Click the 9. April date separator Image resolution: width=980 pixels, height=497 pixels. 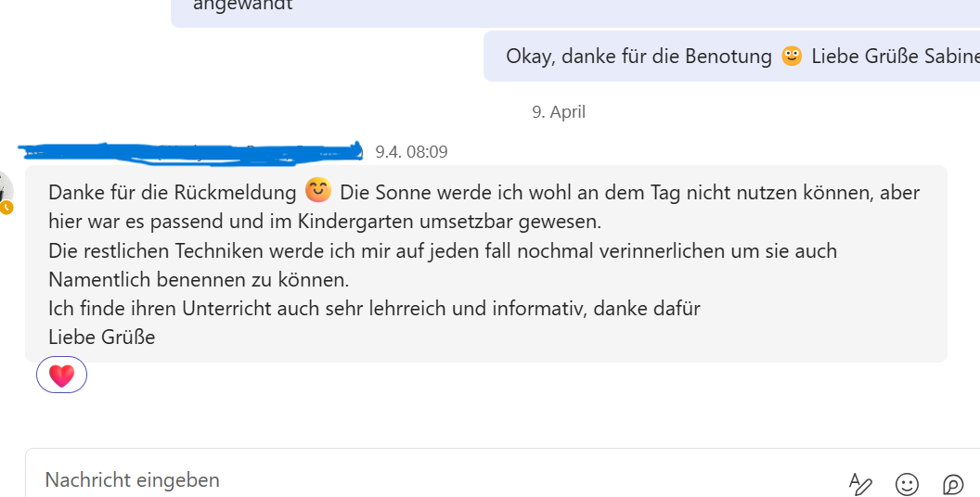[559, 112]
